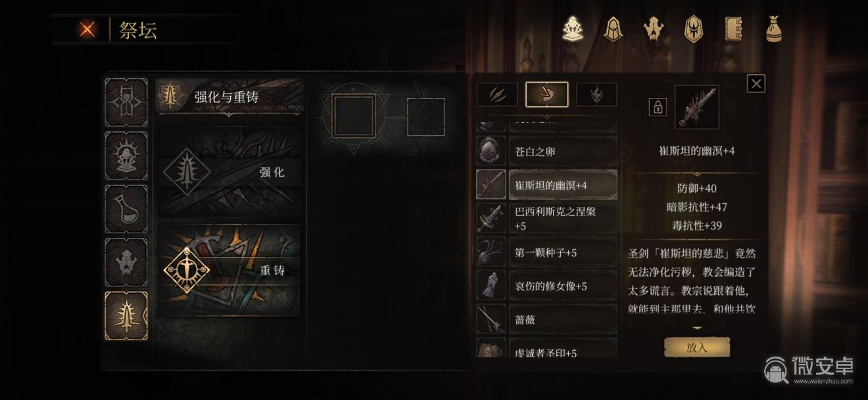Viewport: 868px width, 400px height.
Task: Open the helmet equipment icon in top bar
Action: [614, 29]
